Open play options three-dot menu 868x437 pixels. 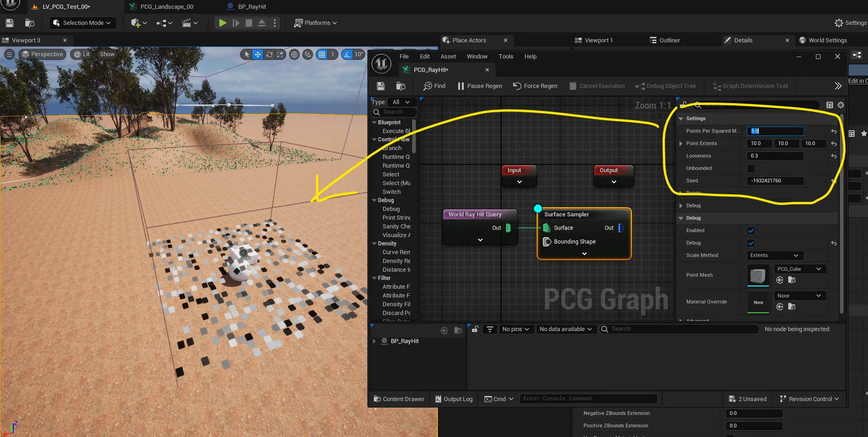[275, 23]
